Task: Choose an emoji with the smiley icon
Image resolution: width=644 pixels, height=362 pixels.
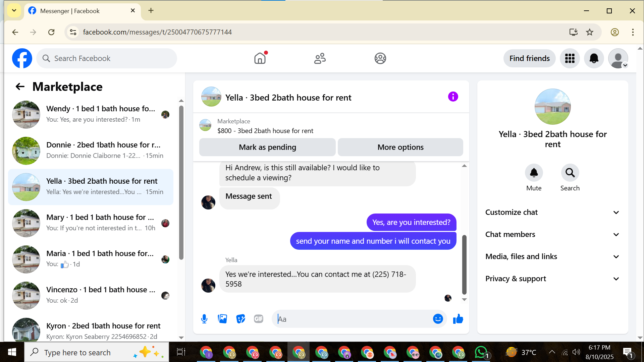Action: pyautogui.click(x=438, y=319)
